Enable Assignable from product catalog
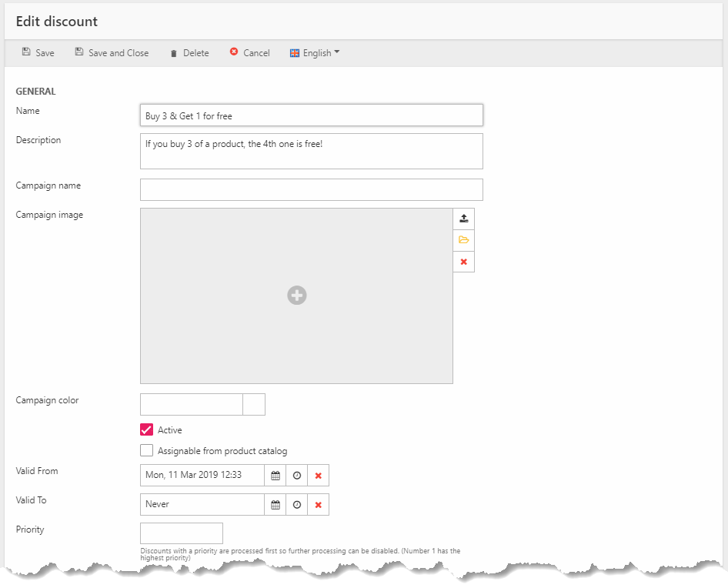The image size is (728, 588). [147, 451]
